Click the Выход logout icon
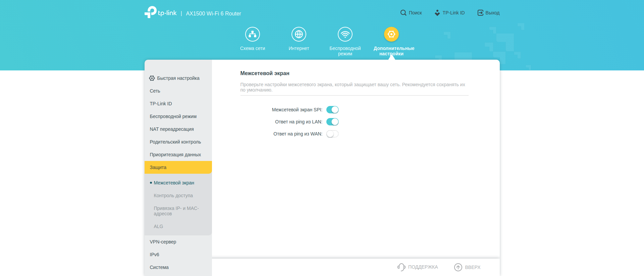Screen dimensions: 644x276 coord(480,13)
